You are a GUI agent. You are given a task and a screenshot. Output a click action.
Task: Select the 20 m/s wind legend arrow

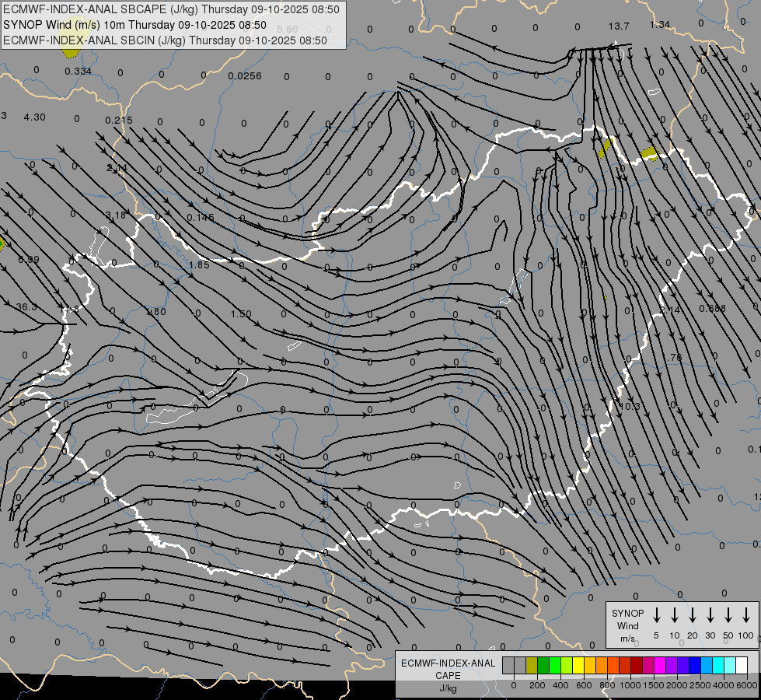[693, 614]
